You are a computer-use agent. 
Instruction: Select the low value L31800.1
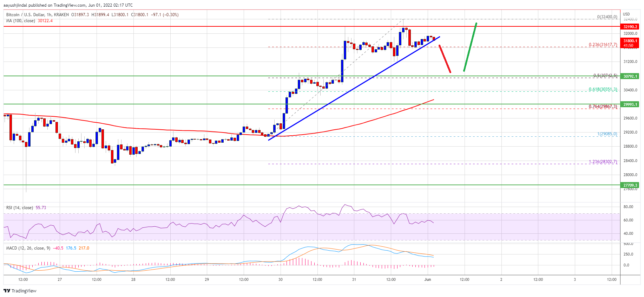tap(120, 15)
